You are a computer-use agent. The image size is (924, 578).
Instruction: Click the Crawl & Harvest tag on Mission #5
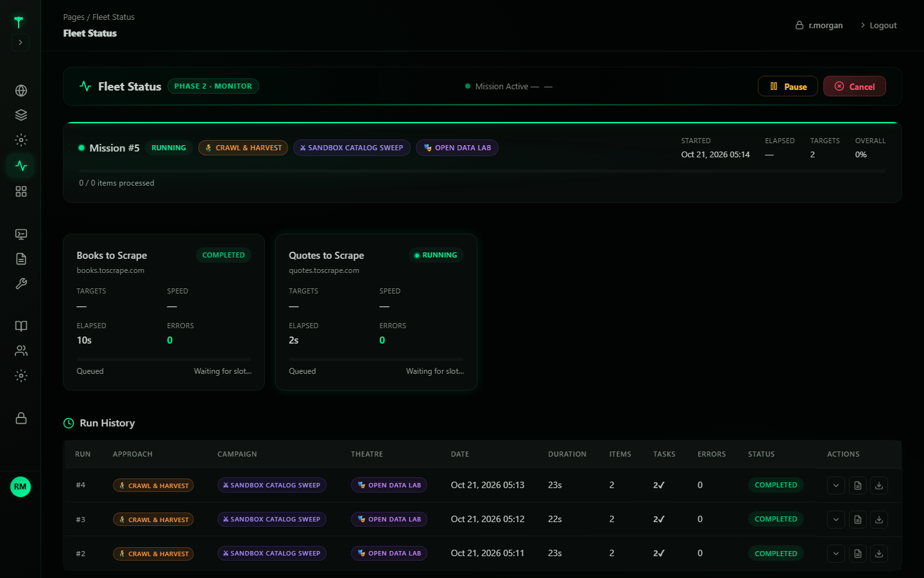point(243,148)
